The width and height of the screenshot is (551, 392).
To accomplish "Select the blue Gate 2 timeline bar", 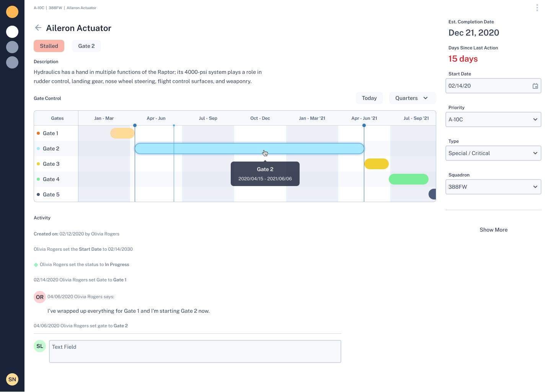I will [249, 148].
